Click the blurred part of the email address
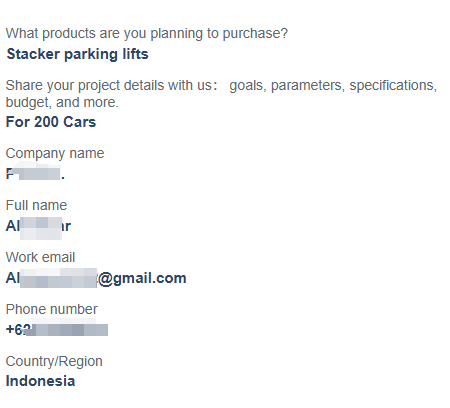This screenshot has width=450, height=408. (x=58, y=278)
